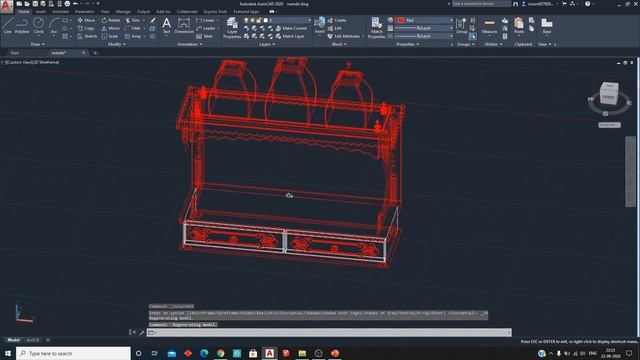This screenshot has height=360, width=640.
Task: Activate the Mirror command
Action: (111, 28)
